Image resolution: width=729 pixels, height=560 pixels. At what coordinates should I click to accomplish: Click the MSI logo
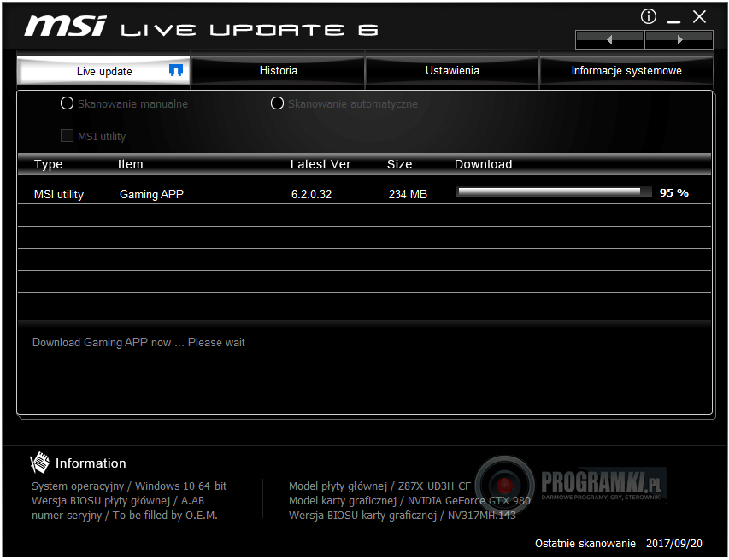(x=66, y=26)
